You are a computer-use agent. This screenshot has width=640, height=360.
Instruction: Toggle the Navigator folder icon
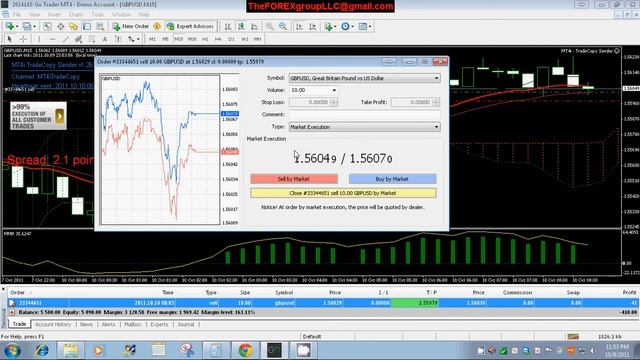(73, 27)
